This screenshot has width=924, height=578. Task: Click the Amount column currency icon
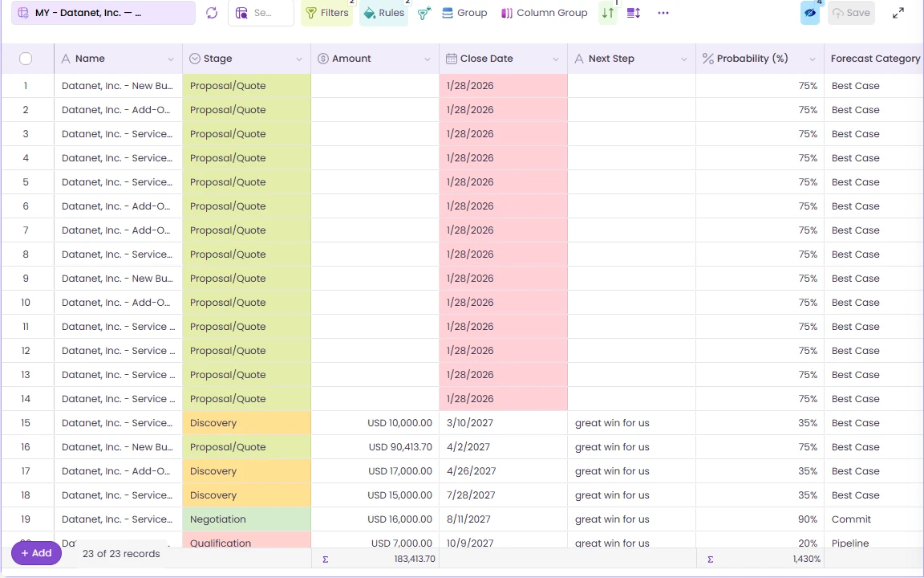point(323,59)
